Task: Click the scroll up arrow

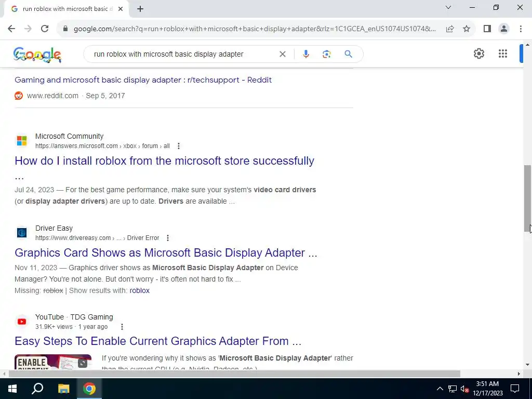Action: point(527,45)
